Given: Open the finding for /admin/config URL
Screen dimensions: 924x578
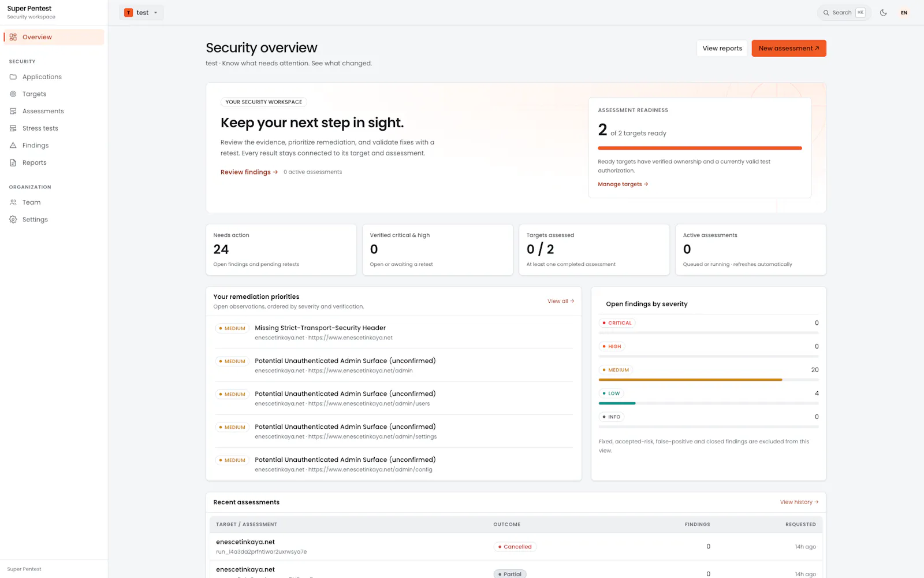Looking at the screenshot, I should tap(394, 464).
